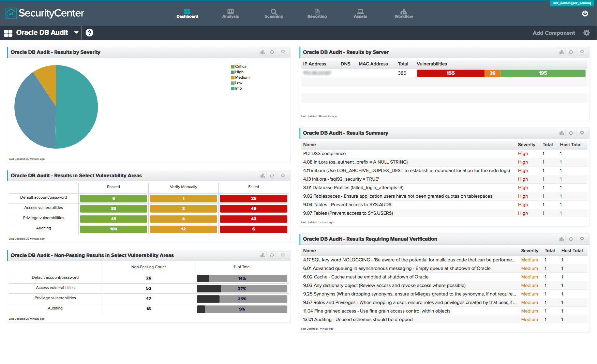Switch to the Reporting tab

[x=317, y=13]
